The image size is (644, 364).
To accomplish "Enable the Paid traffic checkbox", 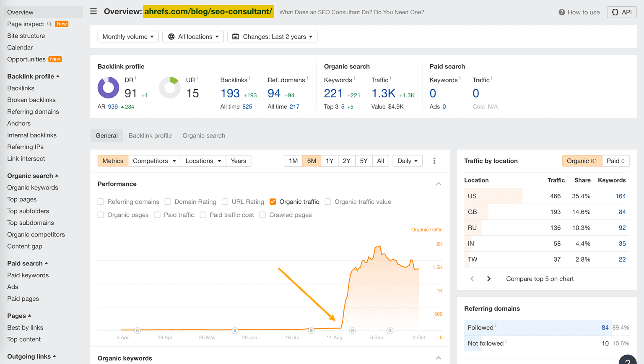I will [x=157, y=215].
